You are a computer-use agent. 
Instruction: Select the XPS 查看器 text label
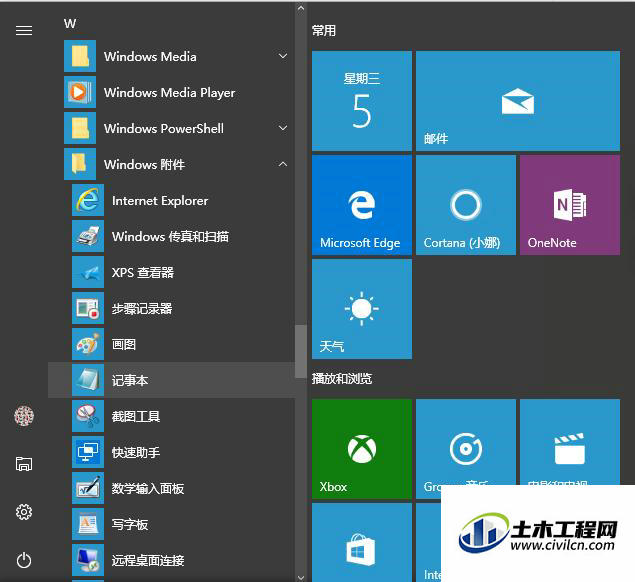point(143,273)
